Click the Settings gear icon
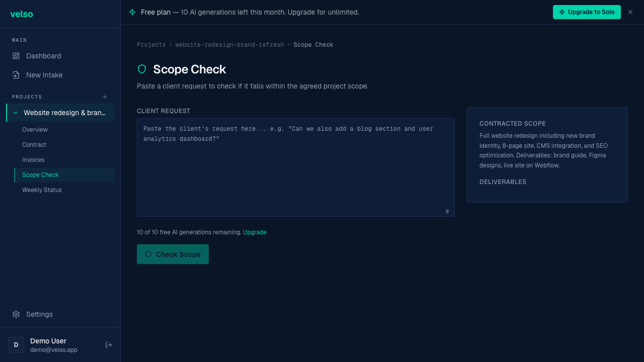This screenshot has height=362, width=644. (16, 314)
